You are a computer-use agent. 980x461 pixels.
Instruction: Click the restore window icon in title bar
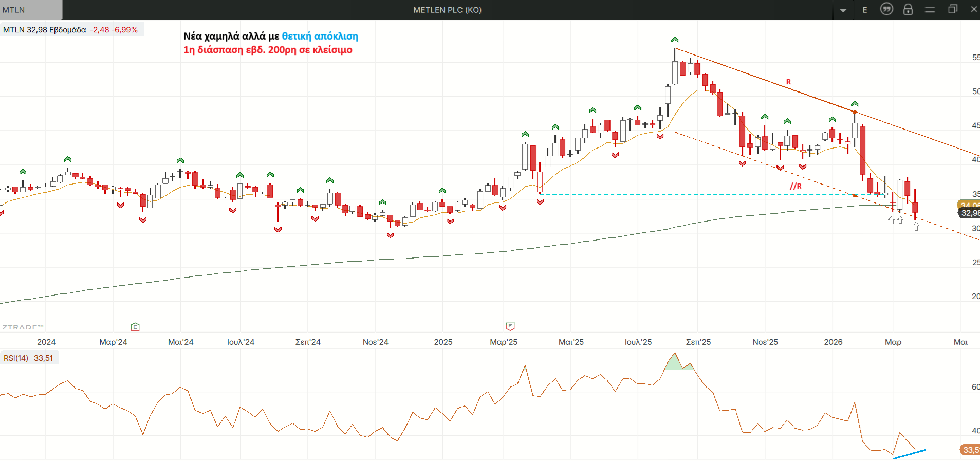point(952,9)
